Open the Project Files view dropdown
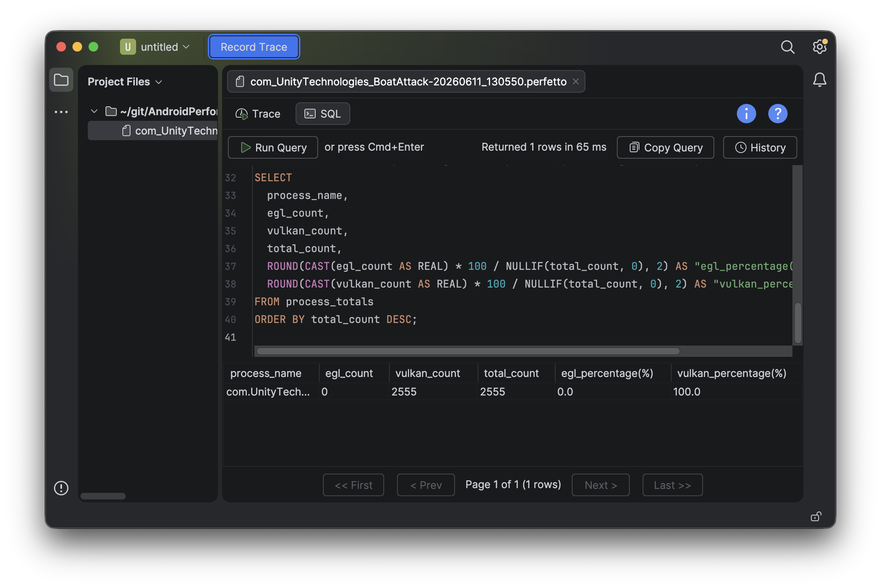The image size is (881, 588). pyautogui.click(x=125, y=82)
